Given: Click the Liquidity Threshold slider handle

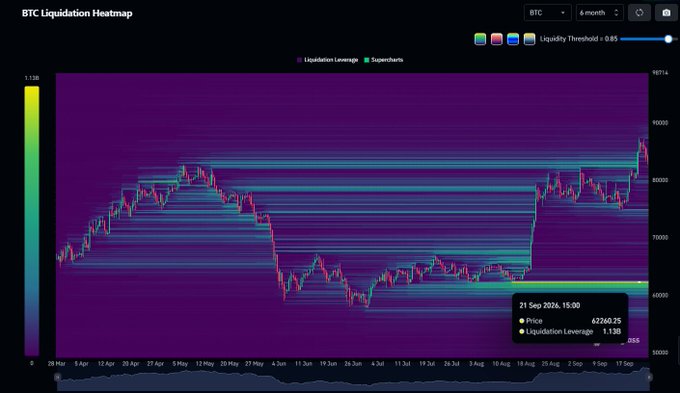Looking at the screenshot, I should point(668,39).
